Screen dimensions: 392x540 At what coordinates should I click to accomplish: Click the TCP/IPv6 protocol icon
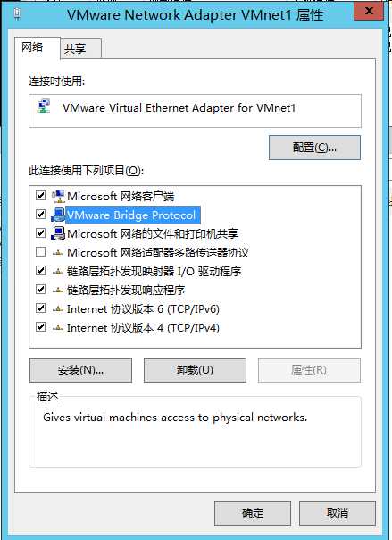pos(58,309)
